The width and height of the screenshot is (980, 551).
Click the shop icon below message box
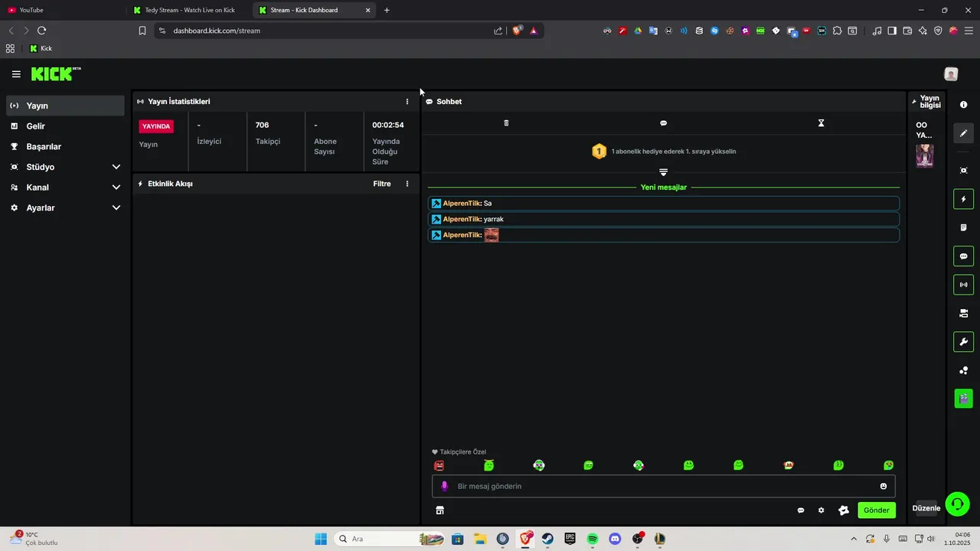coord(439,510)
